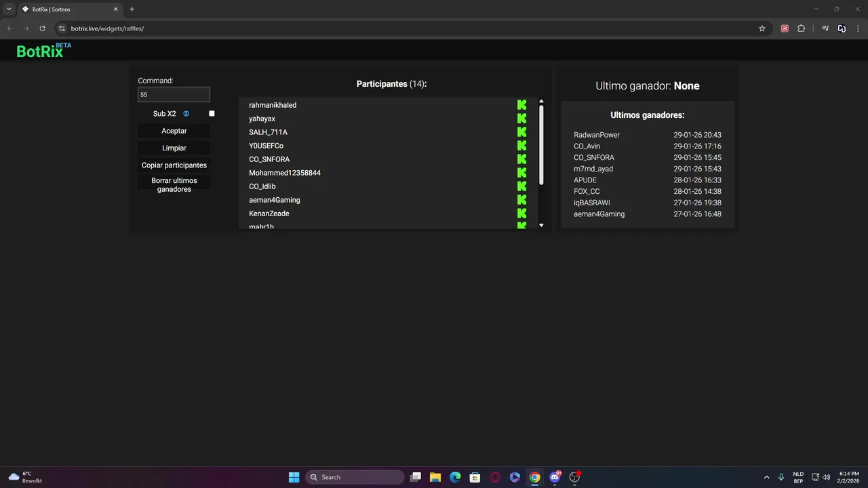868x488 pixels.
Task: Open the weather widget showing 6°C Bewolkt
Action: point(25,477)
